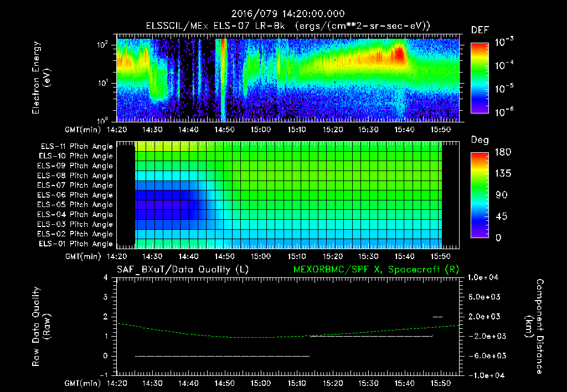Click the 15:00 tick under the spectrogram
This screenshot has height=392, width=567.
pyautogui.click(x=261, y=130)
